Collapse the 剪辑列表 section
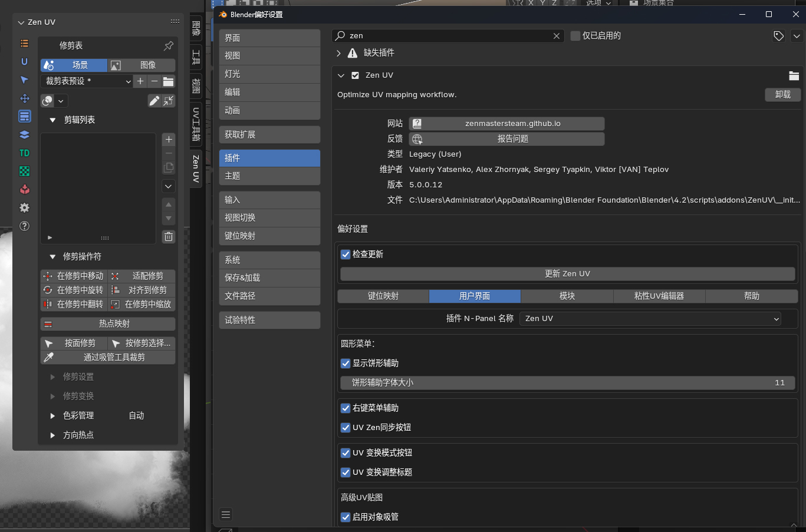The image size is (806, 532). coord(52,120)
